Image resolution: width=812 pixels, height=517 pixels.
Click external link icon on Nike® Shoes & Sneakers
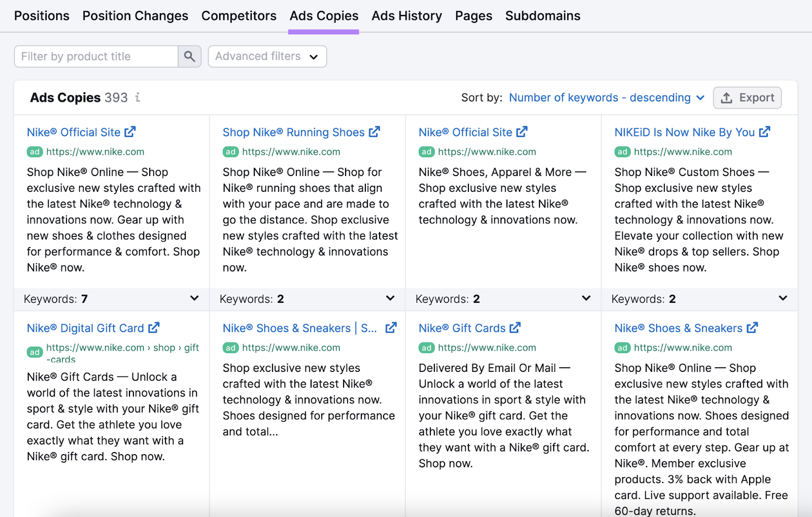click(x=753, y=327)
